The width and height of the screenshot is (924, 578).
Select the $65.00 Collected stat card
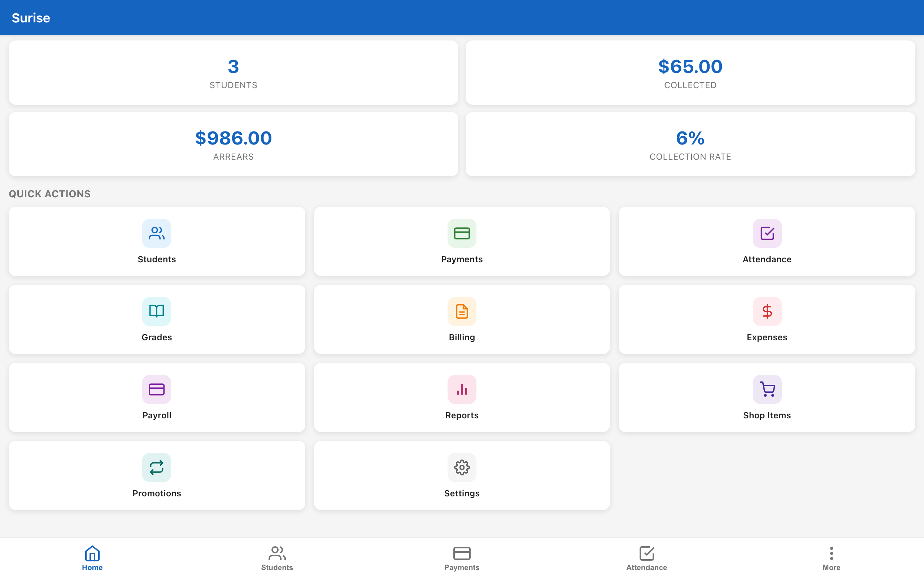point(690,73)
